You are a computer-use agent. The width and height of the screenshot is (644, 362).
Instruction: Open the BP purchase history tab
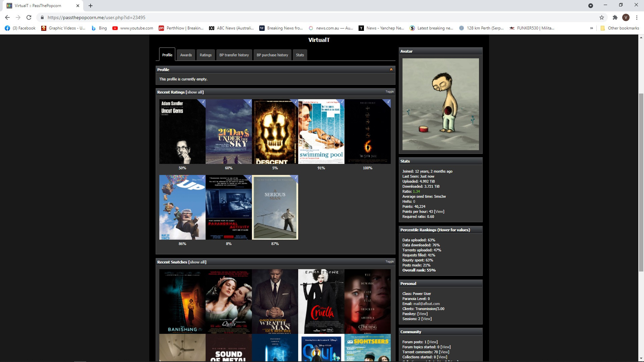click(272, 55)
